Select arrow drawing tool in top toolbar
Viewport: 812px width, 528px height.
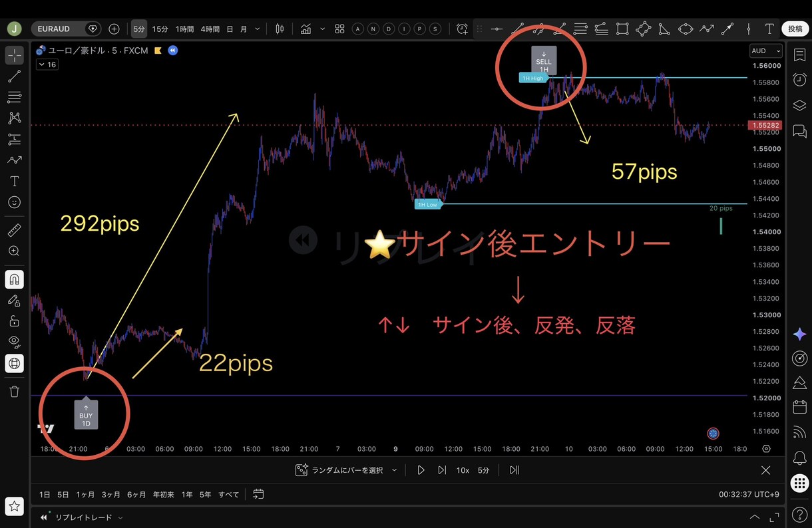[x=727, y=29]
